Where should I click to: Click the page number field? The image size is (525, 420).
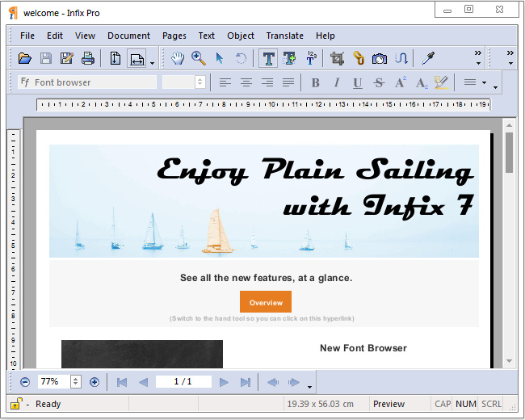(x=184, y=382)
